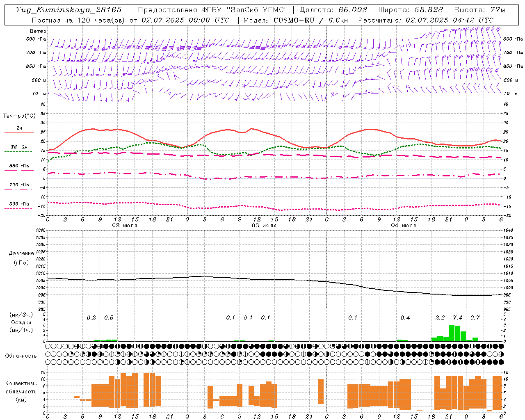Screen dimensions: 525x420
Task: Click the 03 июля date label
Action: [264, 226]
